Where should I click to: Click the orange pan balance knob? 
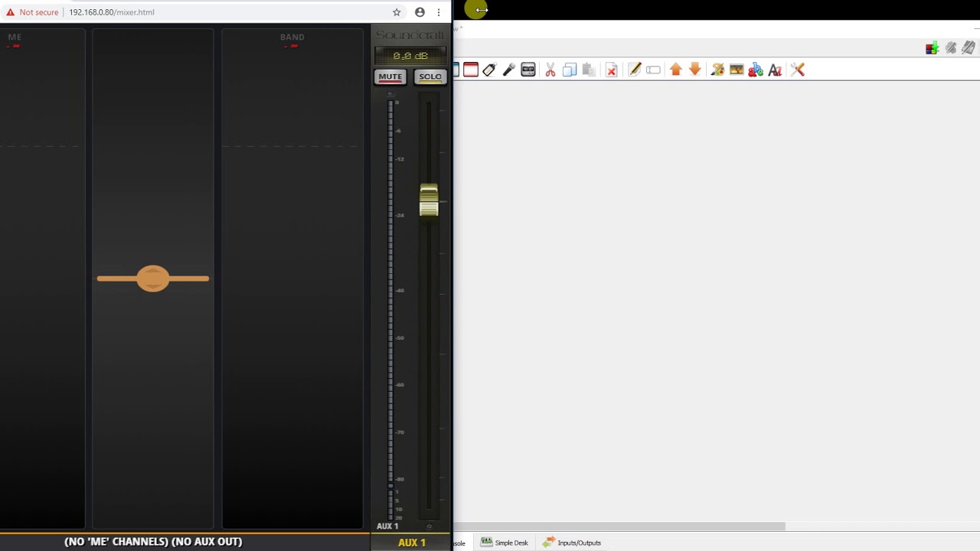pyautogui.click(x=153, y=279)
